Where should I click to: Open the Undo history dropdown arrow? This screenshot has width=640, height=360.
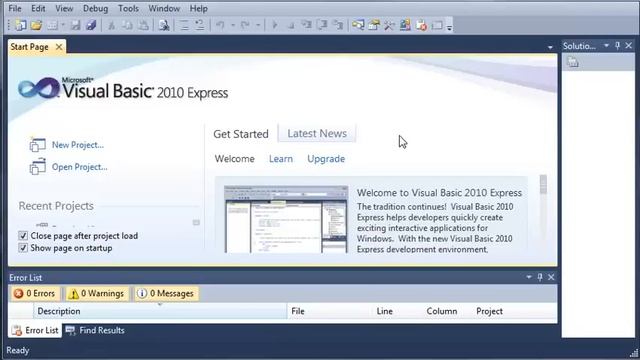[x=233, y=25]
